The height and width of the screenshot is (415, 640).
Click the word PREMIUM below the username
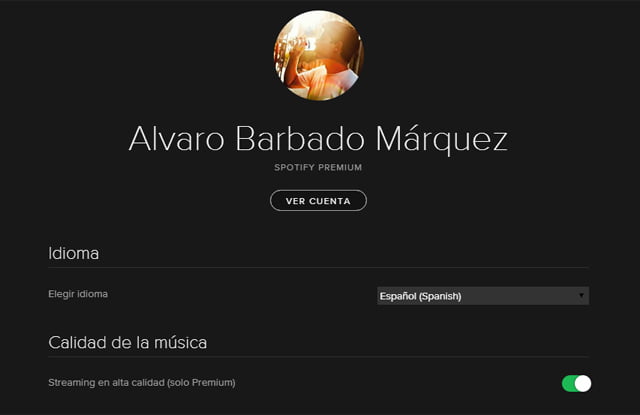click(x=340, y=167)
